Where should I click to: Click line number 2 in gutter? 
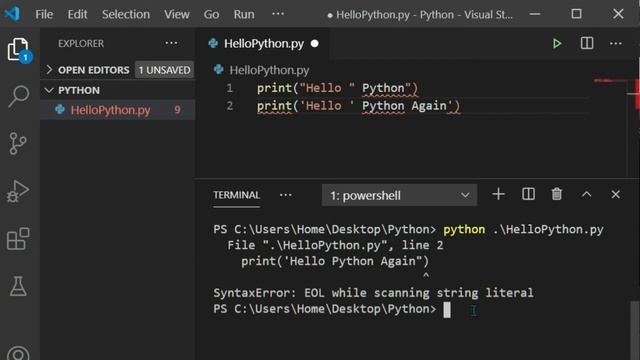point(230,106)
